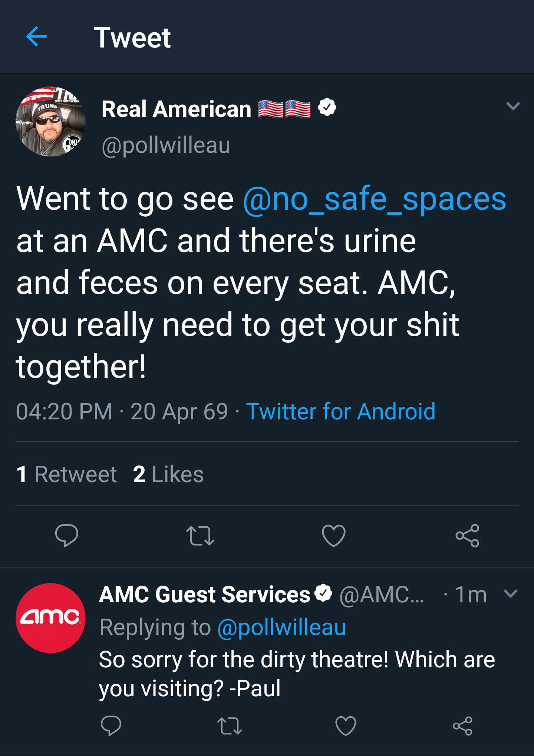View who retweeted via 1 Retweet
534x756 pixels.
[66, 473]
